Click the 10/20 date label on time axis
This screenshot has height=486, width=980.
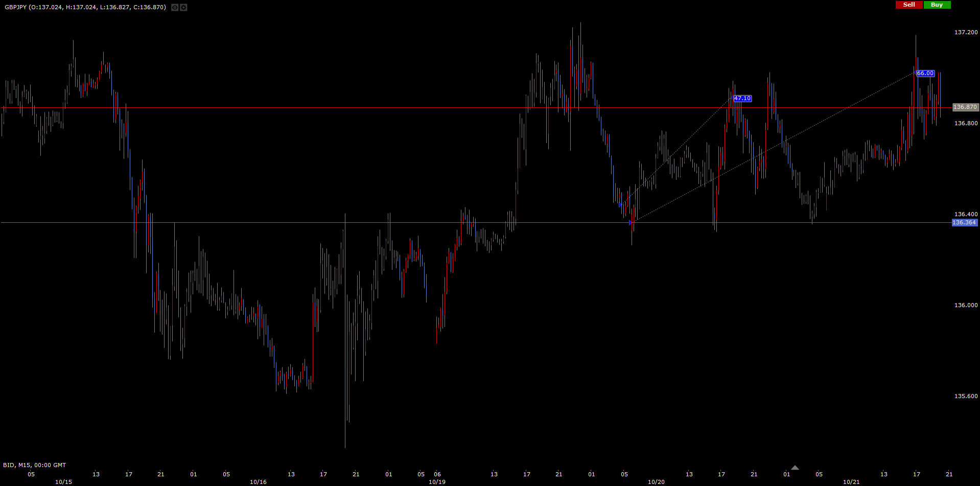(656, 482)
